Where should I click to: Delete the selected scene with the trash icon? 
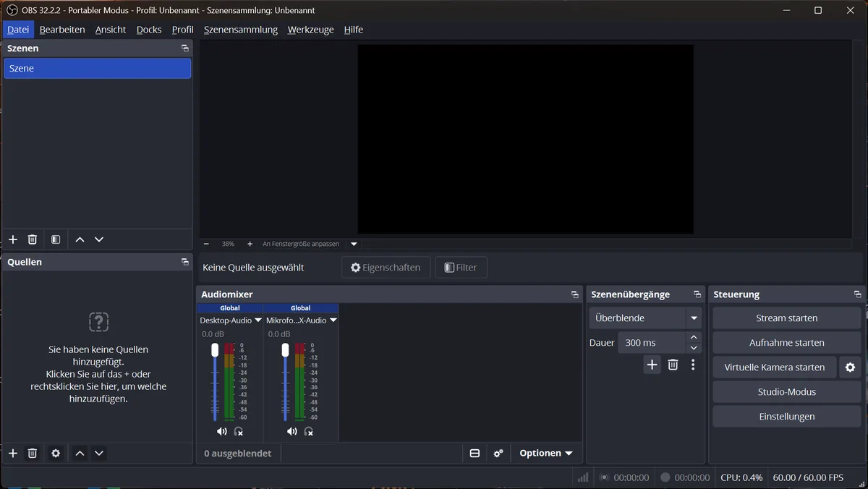[33, 239]
